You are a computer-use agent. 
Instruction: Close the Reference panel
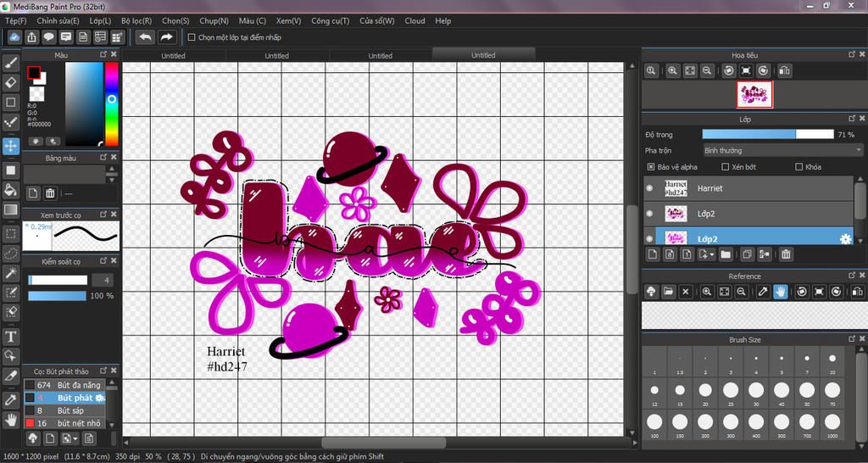862,276
